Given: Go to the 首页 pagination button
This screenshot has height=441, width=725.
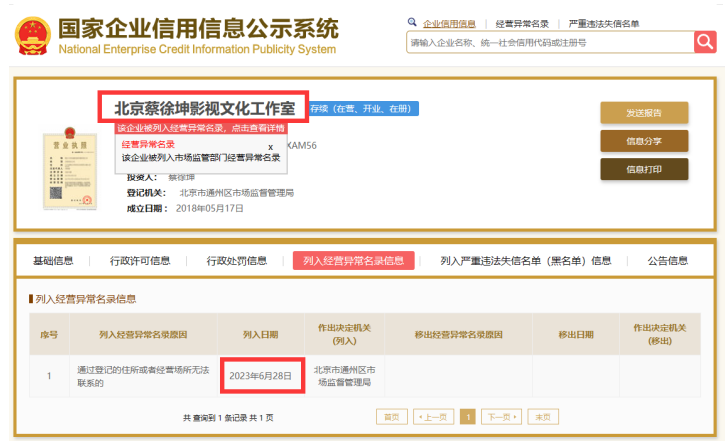Looking at the screenshot, I should coord(391,416).
